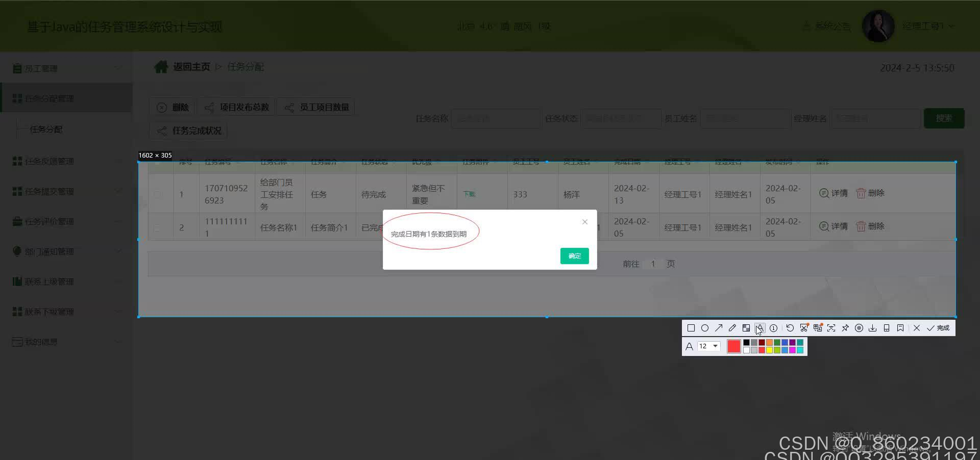Expand 任务提交管理 via its chevron
The height and width of the screenshot is (460, 980).
[118, 191]
